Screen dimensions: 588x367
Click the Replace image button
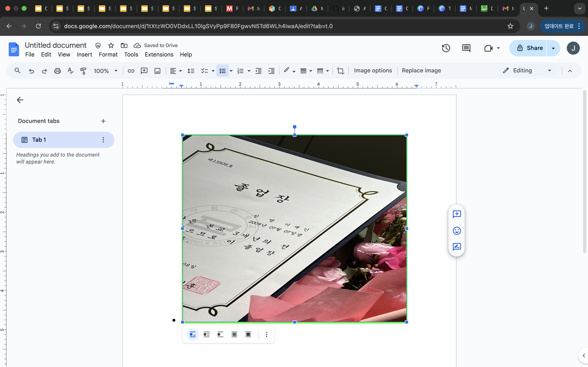421,71
